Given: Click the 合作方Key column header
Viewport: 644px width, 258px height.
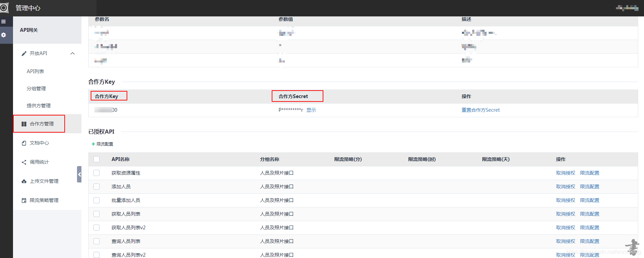Looking at the screenshot, I should pos(106,96).
